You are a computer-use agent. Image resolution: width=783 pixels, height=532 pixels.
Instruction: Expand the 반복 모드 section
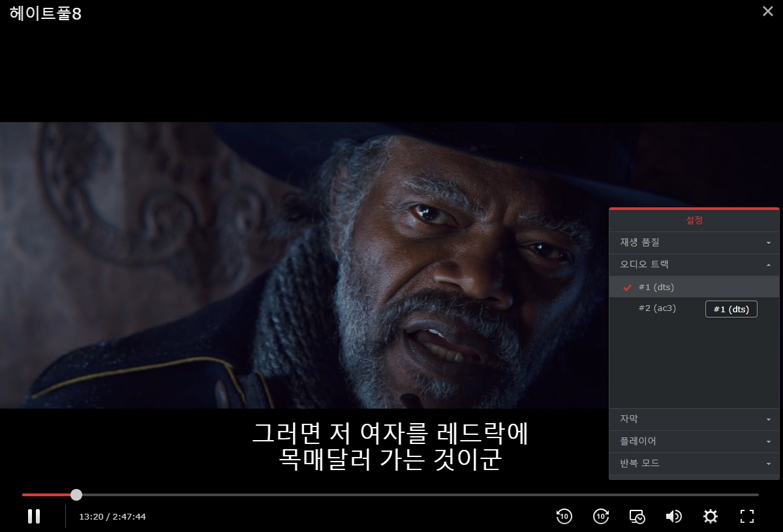coord(694,464)
